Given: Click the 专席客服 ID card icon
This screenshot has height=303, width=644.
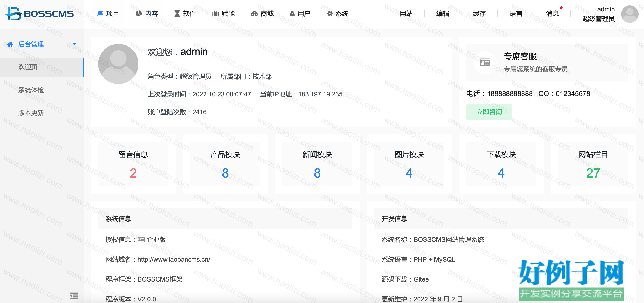Looking at the screenshot, I should pyautogui.click(x=485, y=63).
